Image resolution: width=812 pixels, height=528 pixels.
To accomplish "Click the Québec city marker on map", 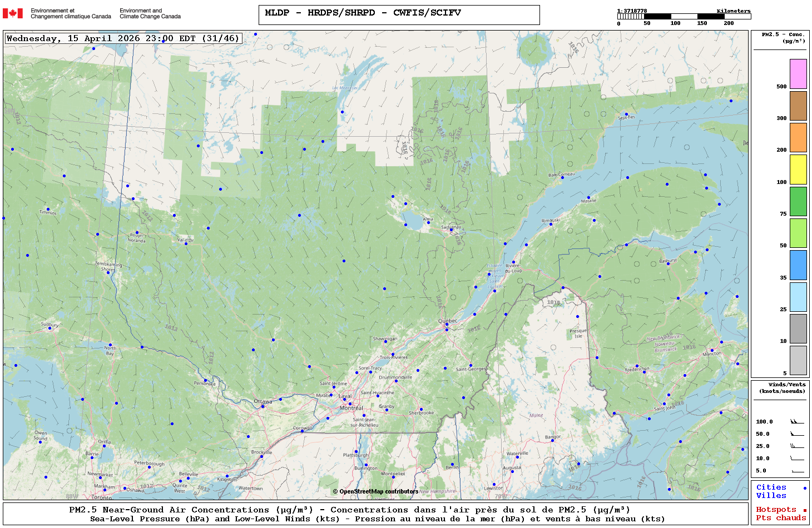I will coord(447,325).
